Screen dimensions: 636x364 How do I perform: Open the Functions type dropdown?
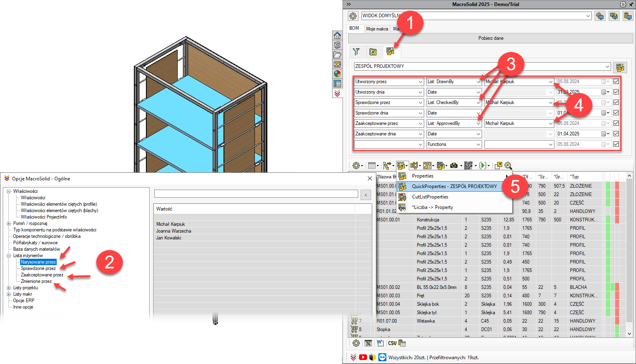click(x=478, y=144)
